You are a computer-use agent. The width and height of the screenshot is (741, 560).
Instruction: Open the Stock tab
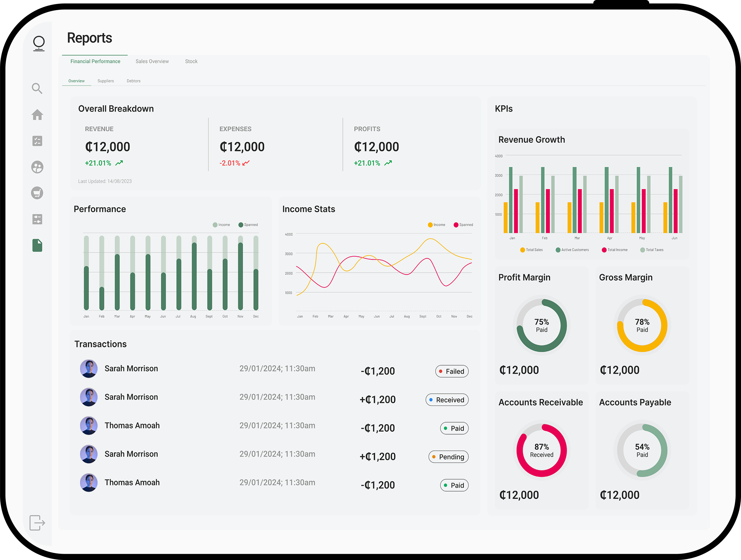191,62
